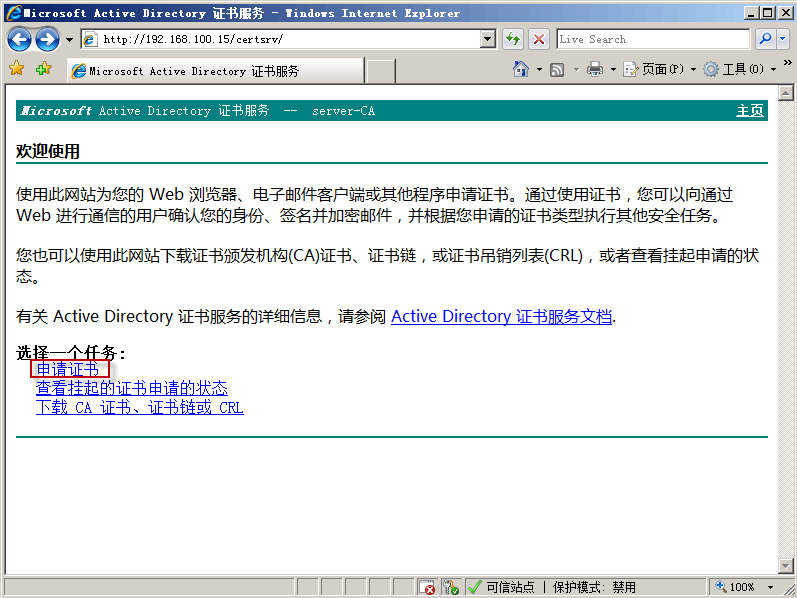The width and height of the screenshot is (797, 598).
Task: Click the Home page icon
Action: pyautogui.click(x=521, y=70)
